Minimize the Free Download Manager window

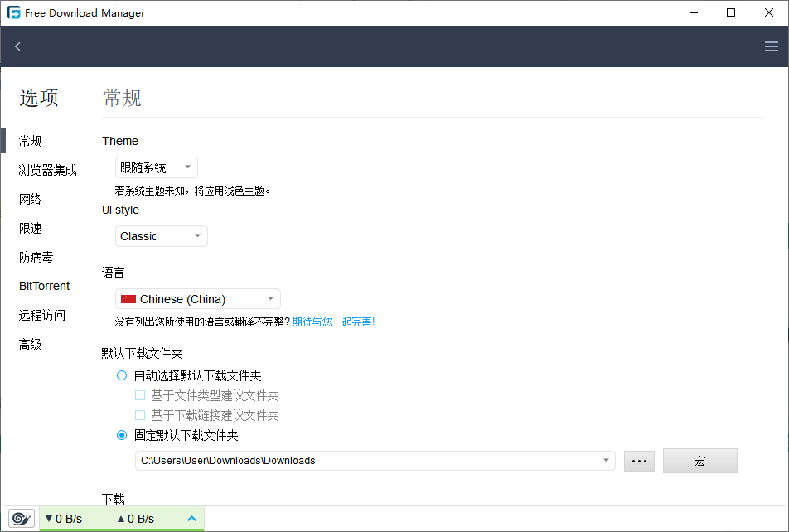694,12
